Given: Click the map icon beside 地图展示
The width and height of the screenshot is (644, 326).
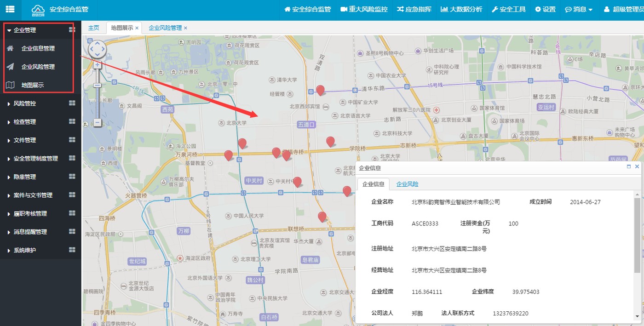Looking at the screenshot, I should point(11,85).
